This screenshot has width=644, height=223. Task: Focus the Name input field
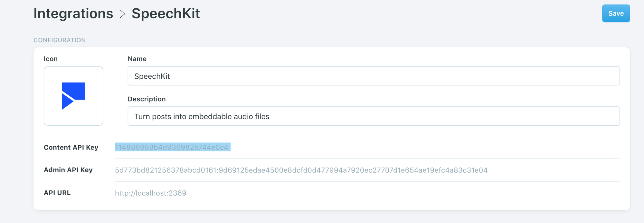374,76
